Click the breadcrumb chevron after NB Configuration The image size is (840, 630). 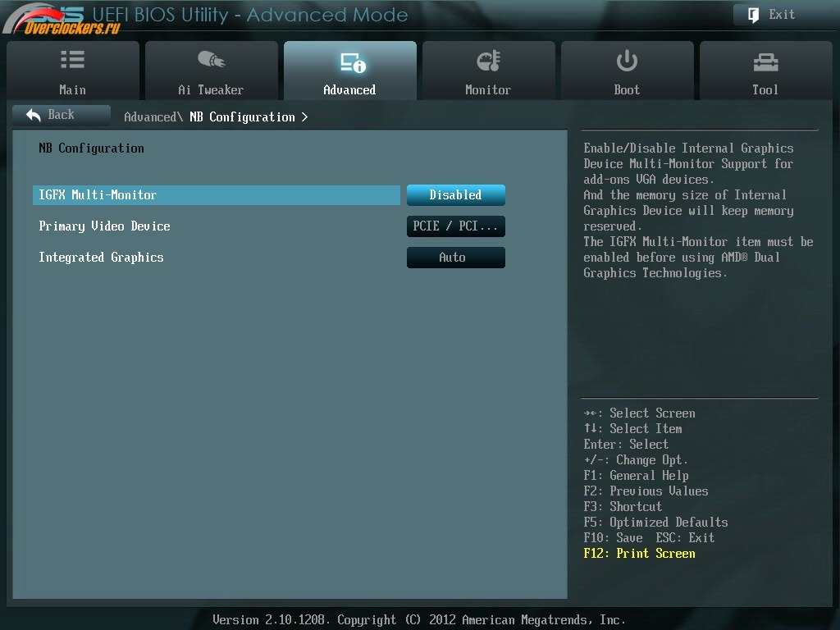(304, 116)
